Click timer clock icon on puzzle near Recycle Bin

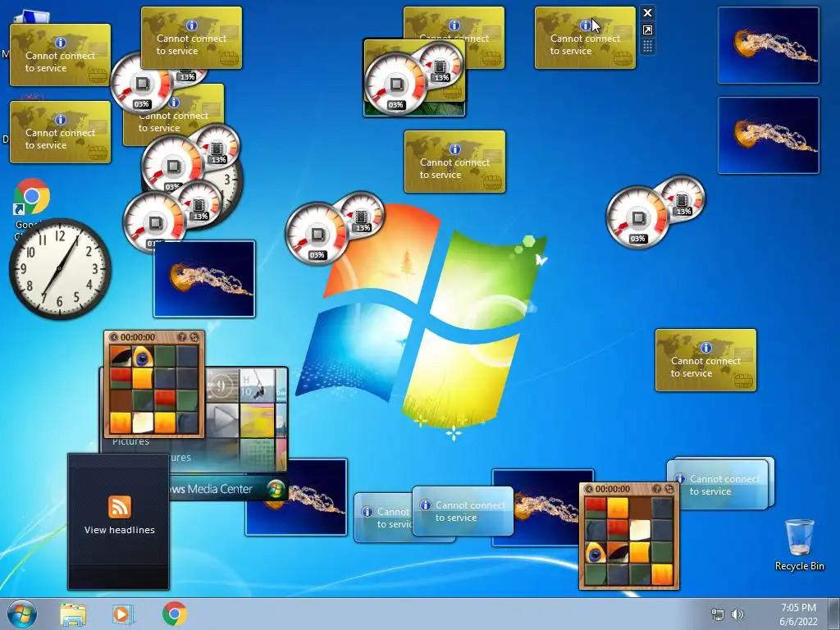coord(589,489)
